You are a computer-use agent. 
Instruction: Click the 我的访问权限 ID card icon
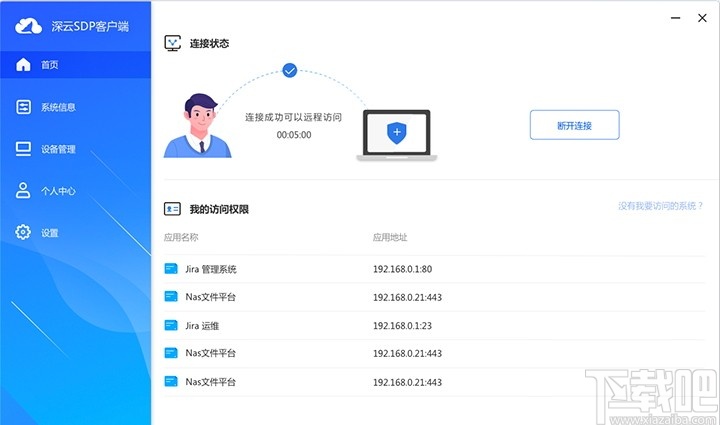click(x=172, y=209)
